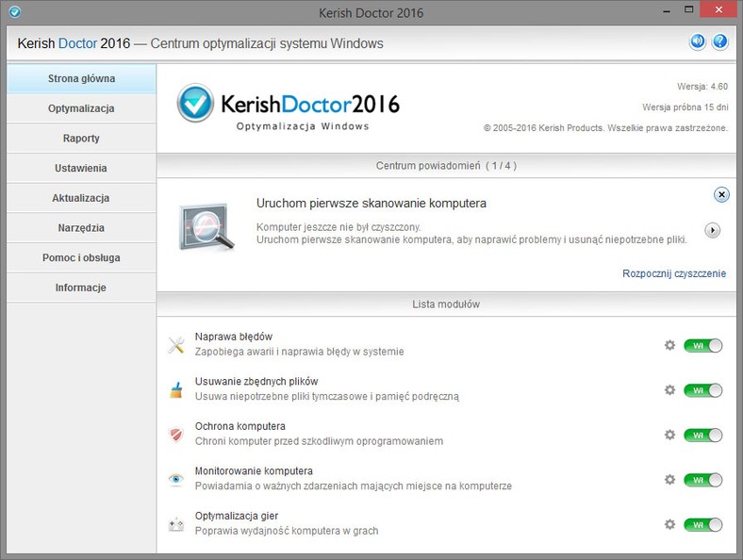The height and width of the screenshot is (560, 743).
Task: Dismiss the notification with the X icon
Action: click(721, 194)
